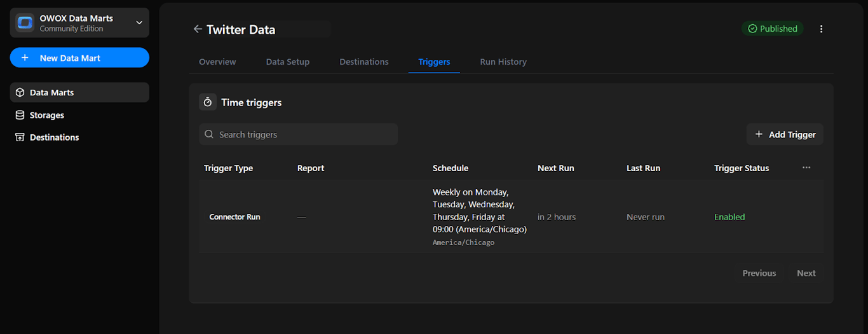This screenshot has width=868, height=334.
Task: Go to the Previous page
Action: tap(759, 273)
